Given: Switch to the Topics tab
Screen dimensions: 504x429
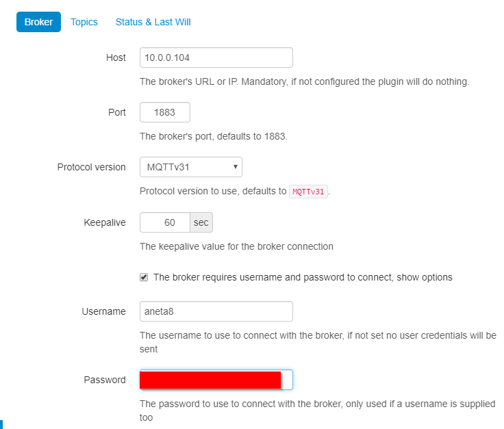Looking at the screenshot, I should click(x=84, y=22).
